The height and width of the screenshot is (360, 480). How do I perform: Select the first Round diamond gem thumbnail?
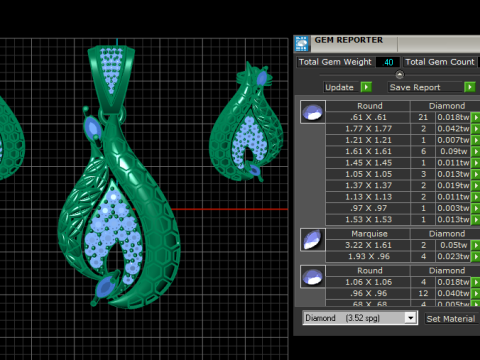(x=313, y=112)
